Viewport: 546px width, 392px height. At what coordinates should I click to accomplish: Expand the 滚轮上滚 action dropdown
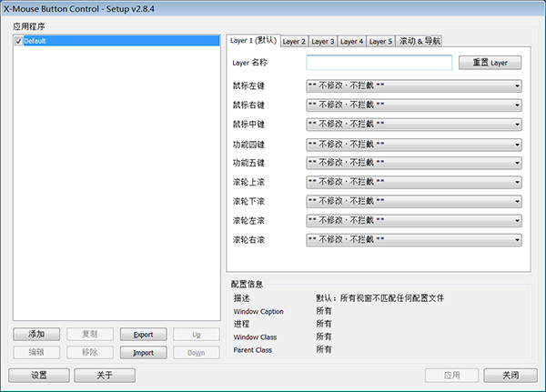[x=414, y=182]
